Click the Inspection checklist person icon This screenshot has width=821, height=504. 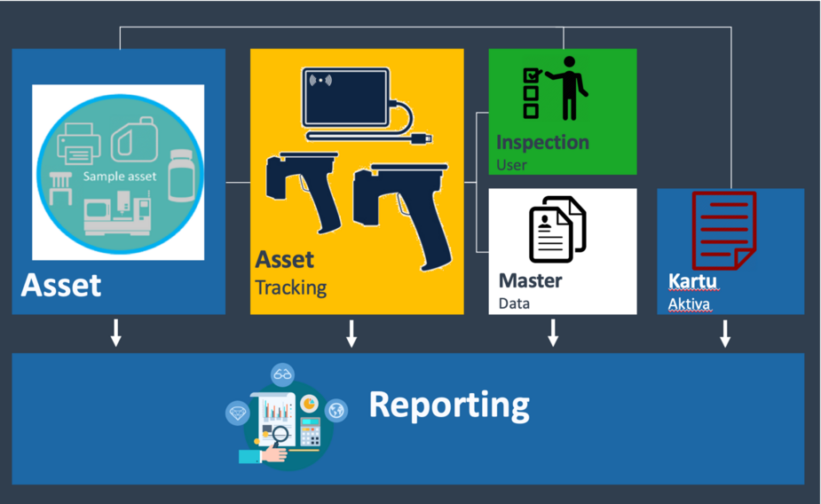pyautogui.click(x=554, y=89)
